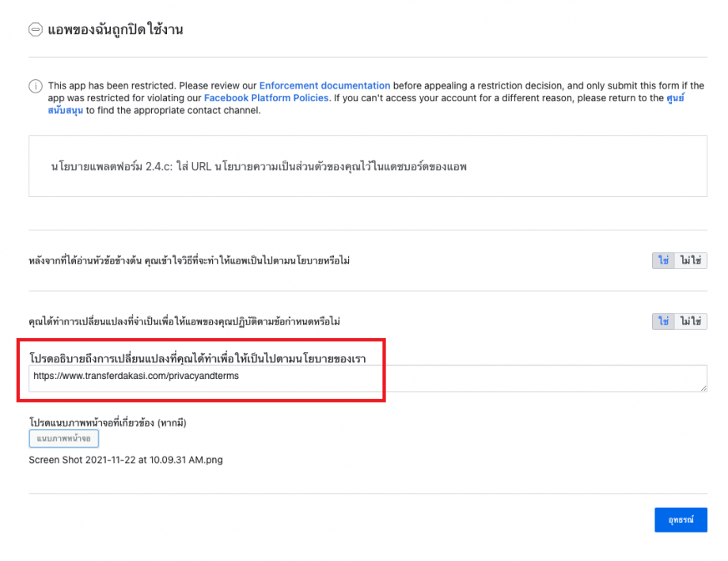728x561 pixels.
Task: Click the changes description text field
Action: click(368, 378)
